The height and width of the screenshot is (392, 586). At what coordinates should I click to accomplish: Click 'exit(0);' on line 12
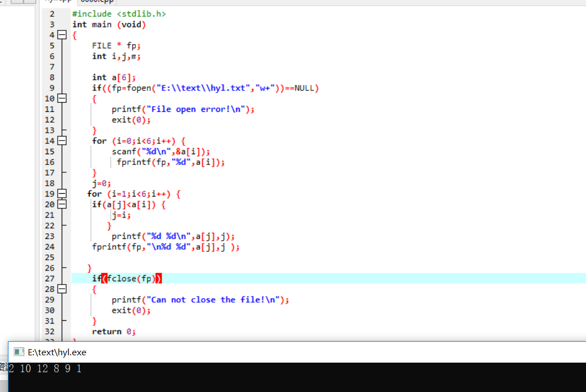[131, 120]
